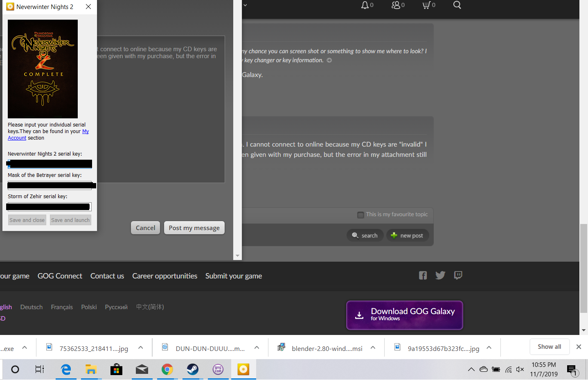Close the Chrome downloads bar
The width and height of the screenshot is (588, 380).
pos(579,347)
